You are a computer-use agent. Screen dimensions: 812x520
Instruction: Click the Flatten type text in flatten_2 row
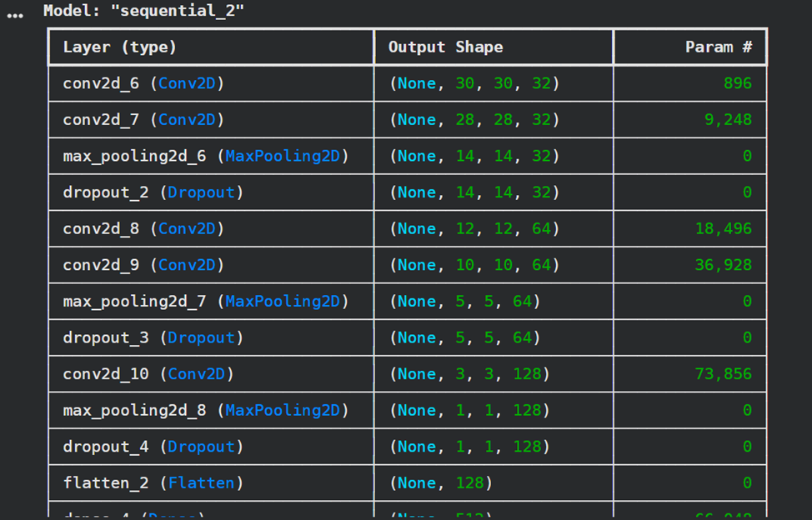(x=201, y=482)
